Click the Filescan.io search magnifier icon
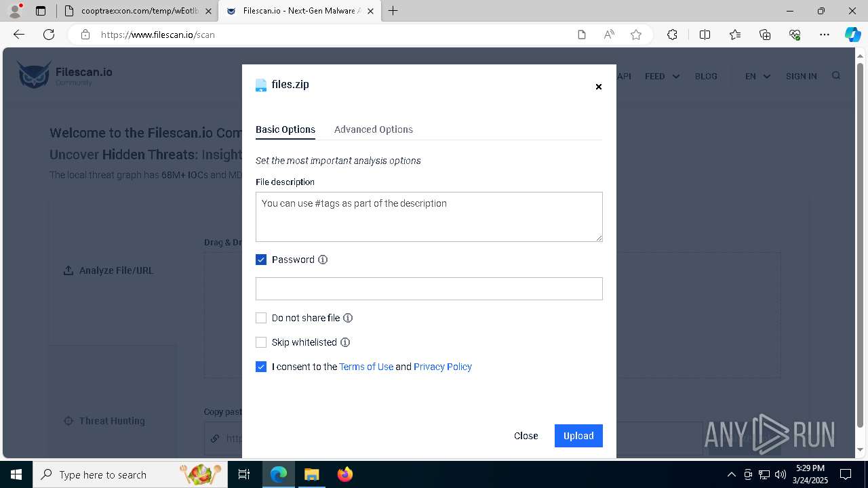 [x=836, y=76]
